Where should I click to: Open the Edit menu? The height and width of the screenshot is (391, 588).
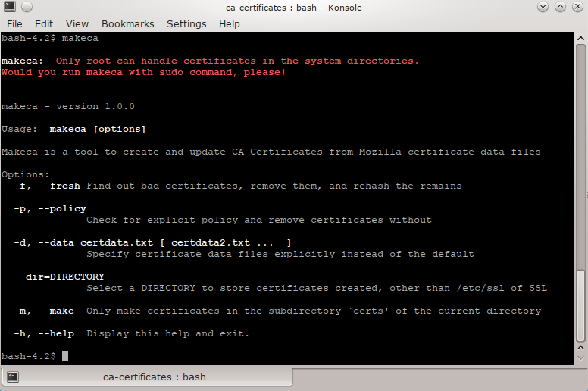44,23
